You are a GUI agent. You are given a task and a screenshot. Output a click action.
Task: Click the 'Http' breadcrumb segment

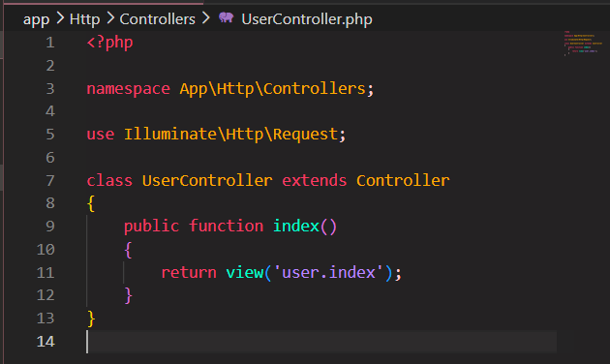point(84,19)
